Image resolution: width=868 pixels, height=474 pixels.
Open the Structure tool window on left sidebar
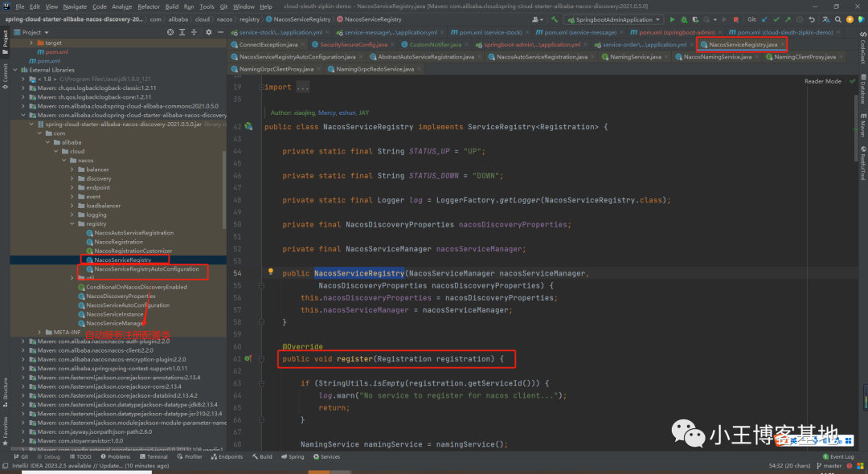tap(5, 392)
